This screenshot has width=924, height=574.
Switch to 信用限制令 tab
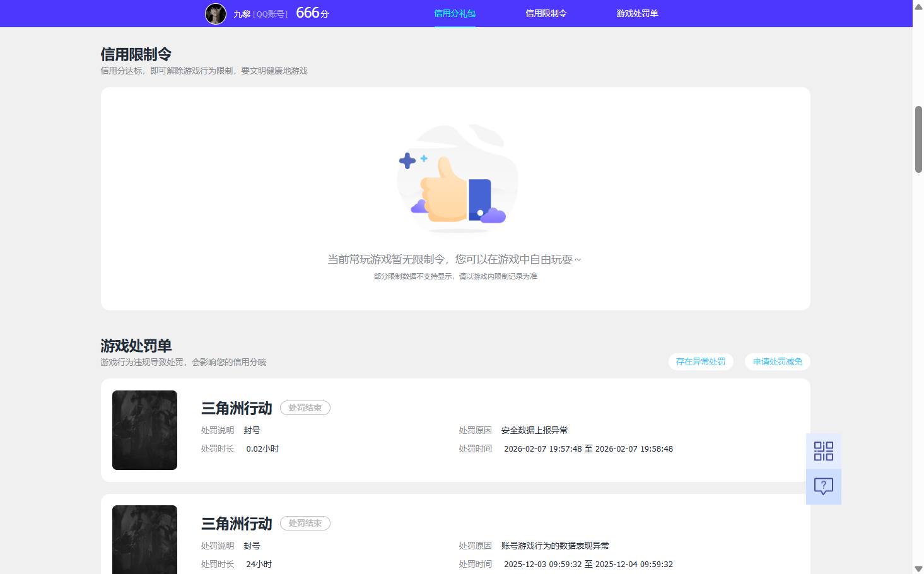[x=546, y=13]
